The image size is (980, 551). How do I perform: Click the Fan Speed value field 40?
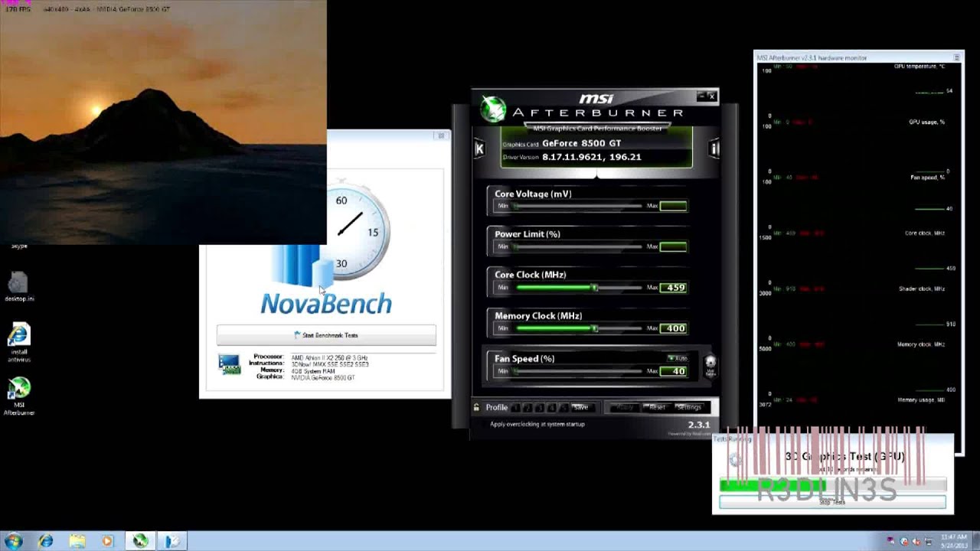coord(674,371)
